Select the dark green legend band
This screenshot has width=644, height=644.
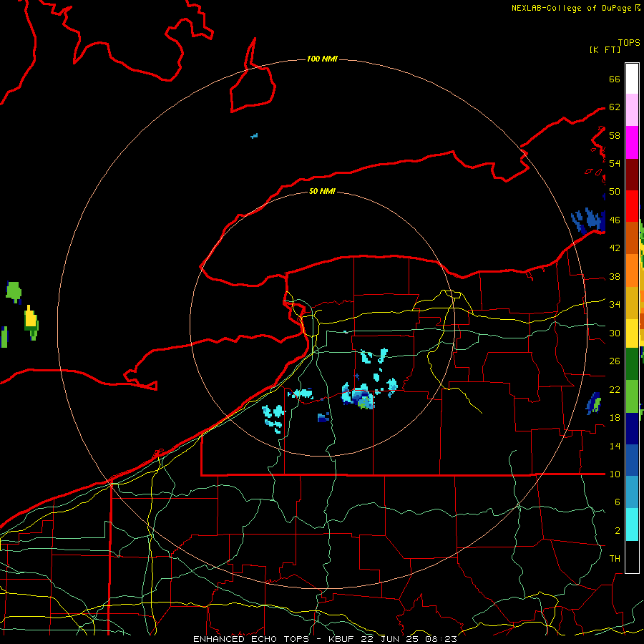click(x=632, y=364)
